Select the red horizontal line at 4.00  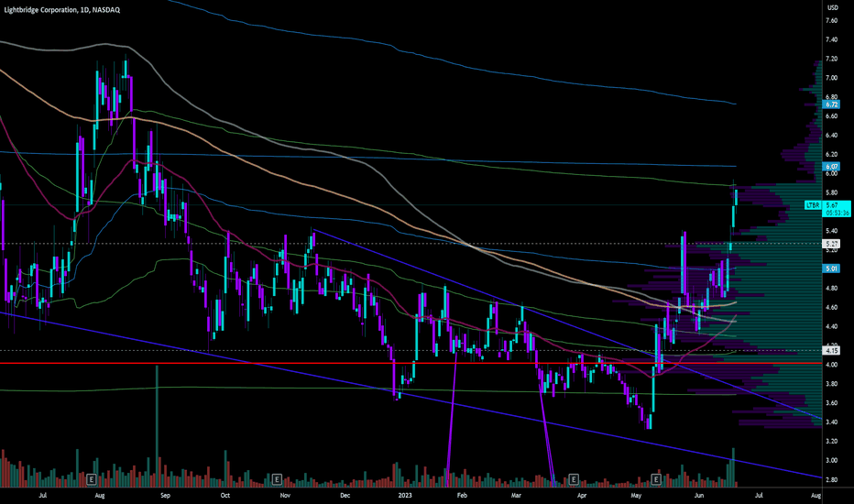(411, 363)
